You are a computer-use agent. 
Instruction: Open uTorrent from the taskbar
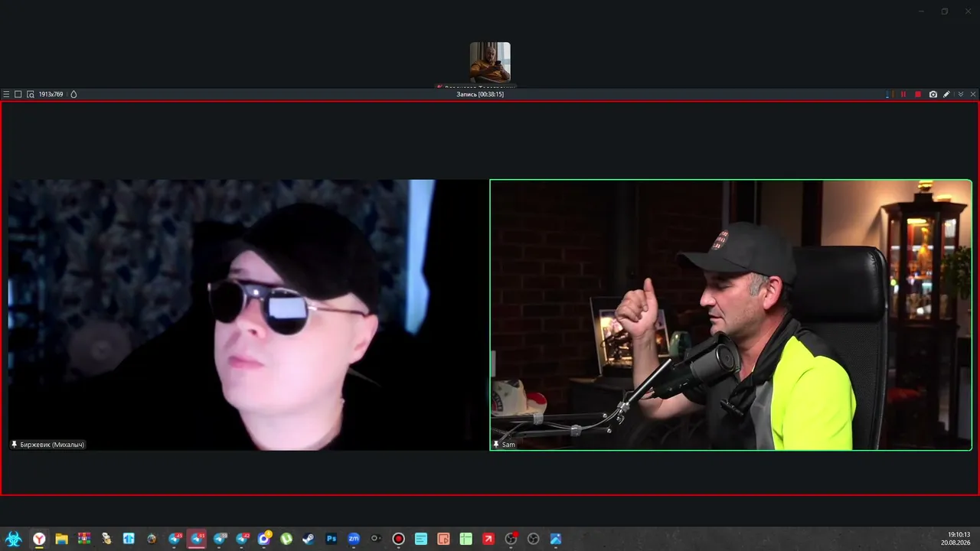[x=286, y=539]
